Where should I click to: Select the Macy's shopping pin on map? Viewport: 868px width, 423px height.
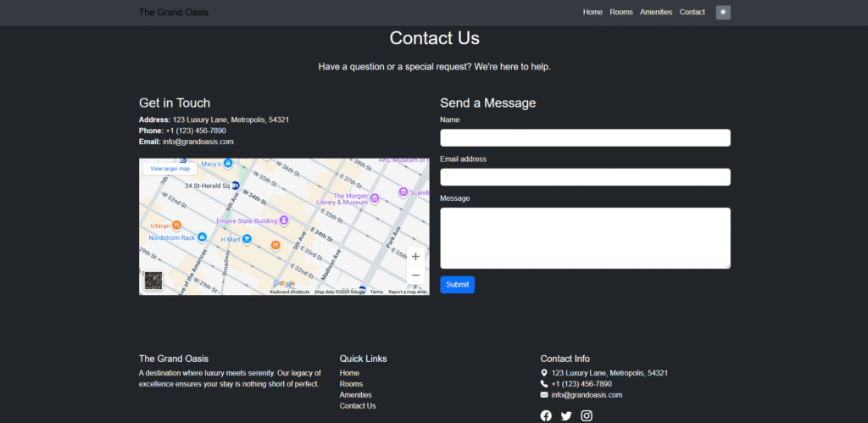point(227,164)
